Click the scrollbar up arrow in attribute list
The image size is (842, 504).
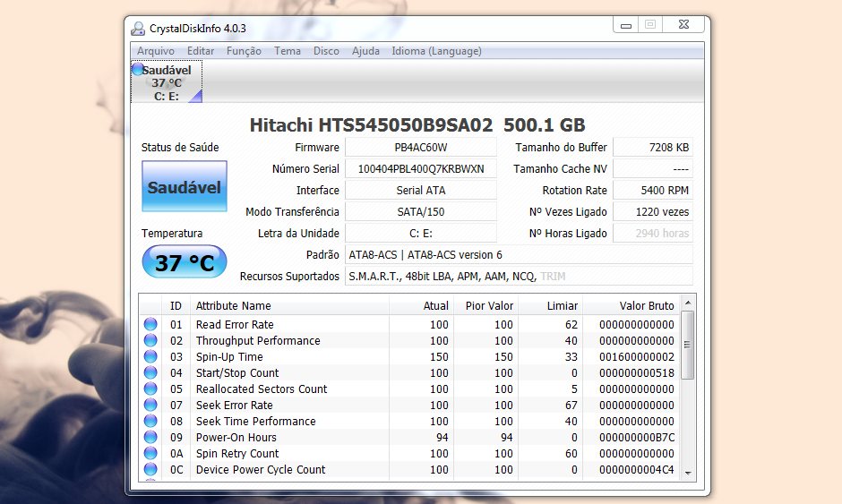(x=688, y=303)
